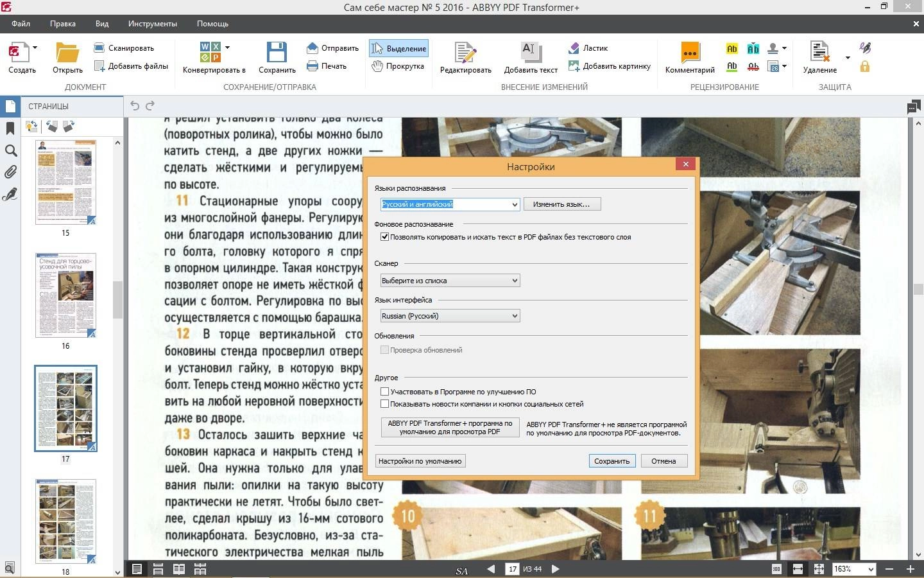This screenshot has width=924, height=578.
Task: Go to previous page arrow
Action: (x=492, y=569)
